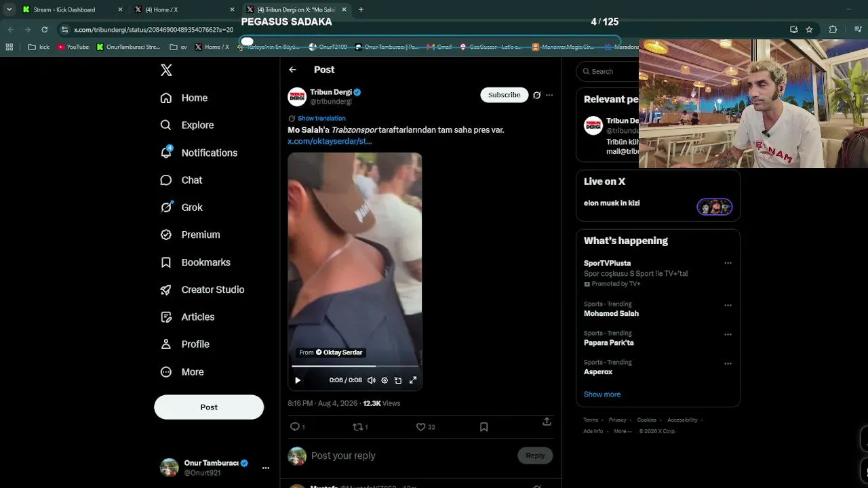Click the Oktay Serdar video source label
The height and width of the screenshot is (488, 868).
(331, 352)
